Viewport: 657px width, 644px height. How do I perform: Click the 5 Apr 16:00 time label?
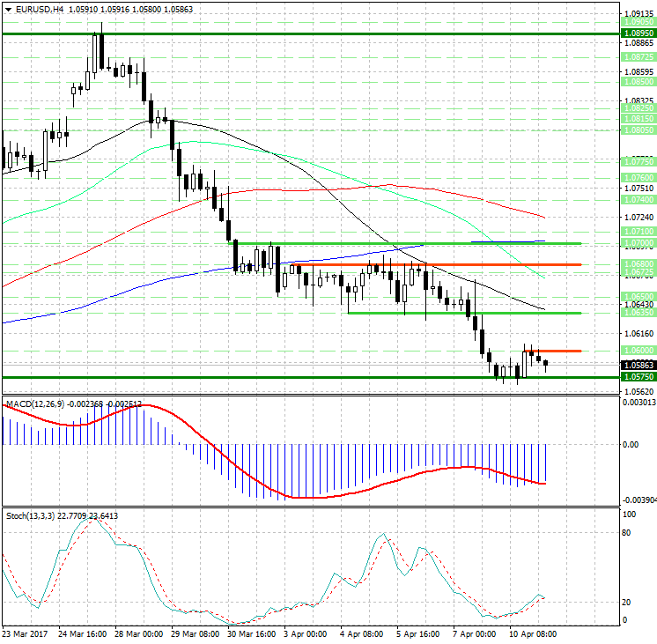pos(417,633)
